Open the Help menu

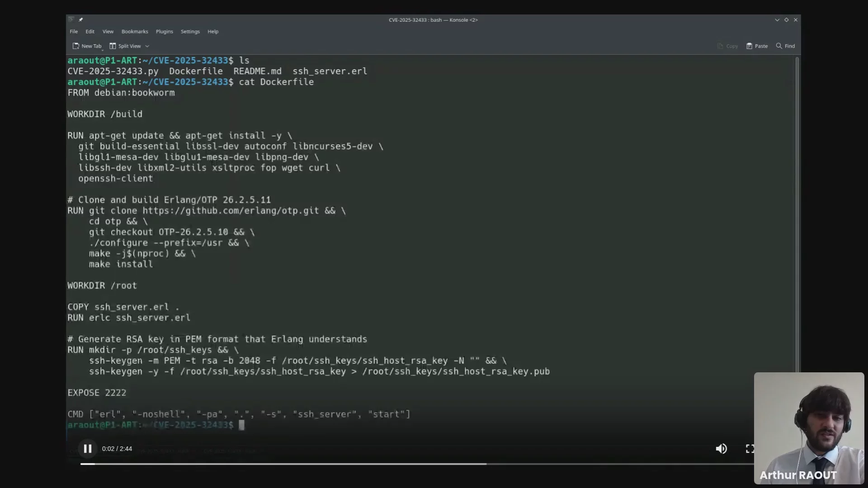click(213, 32)
